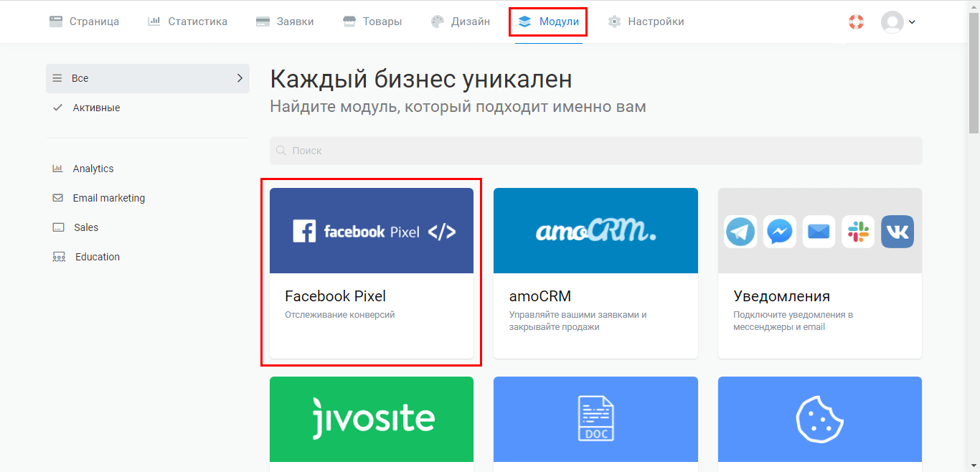Open the Facebook Pixel banner image
The width and height of the screenshot is (980, 472).
click(372, 230)
